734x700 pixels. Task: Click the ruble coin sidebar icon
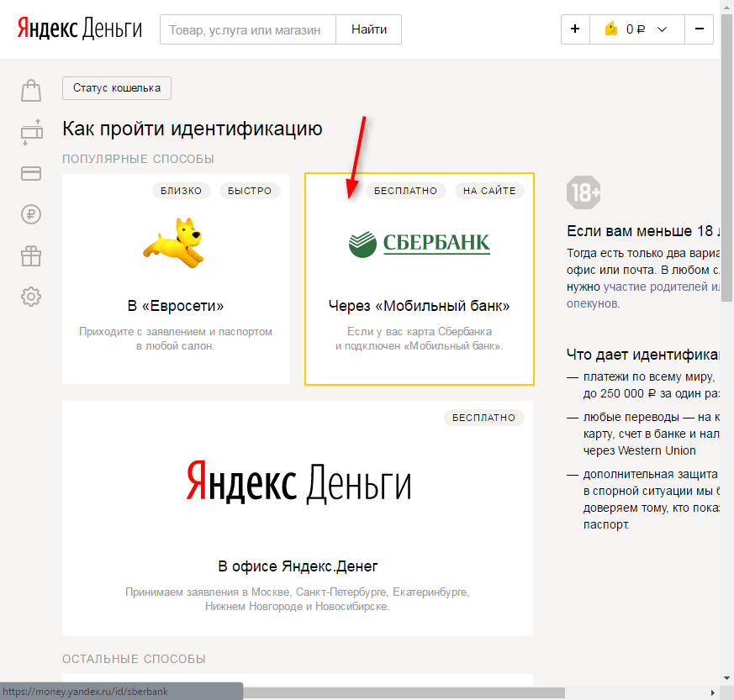click(x=31, y=214)
